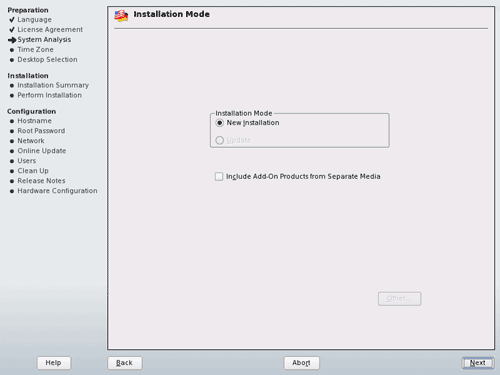The height and width of the screenshot is (375, 500).
Task: Click the checkmark beside License Agreement
Action: click(12, 30)
